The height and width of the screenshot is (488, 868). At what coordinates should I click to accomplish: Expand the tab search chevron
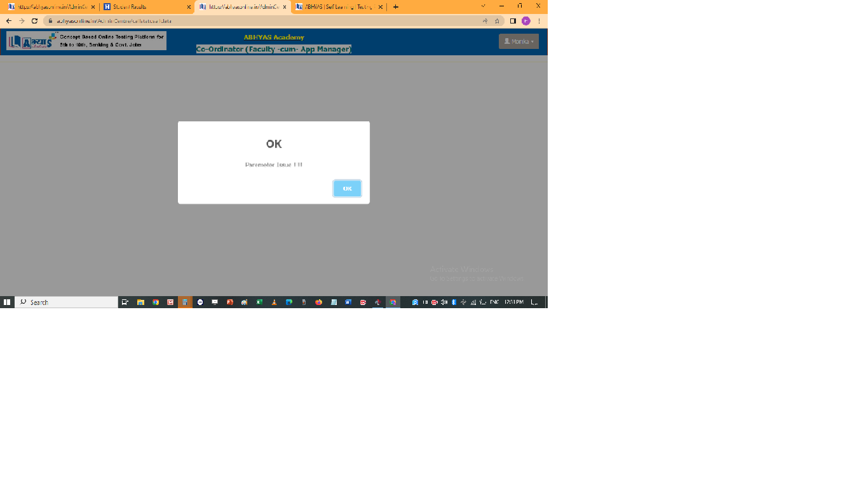tap(483, 6)
